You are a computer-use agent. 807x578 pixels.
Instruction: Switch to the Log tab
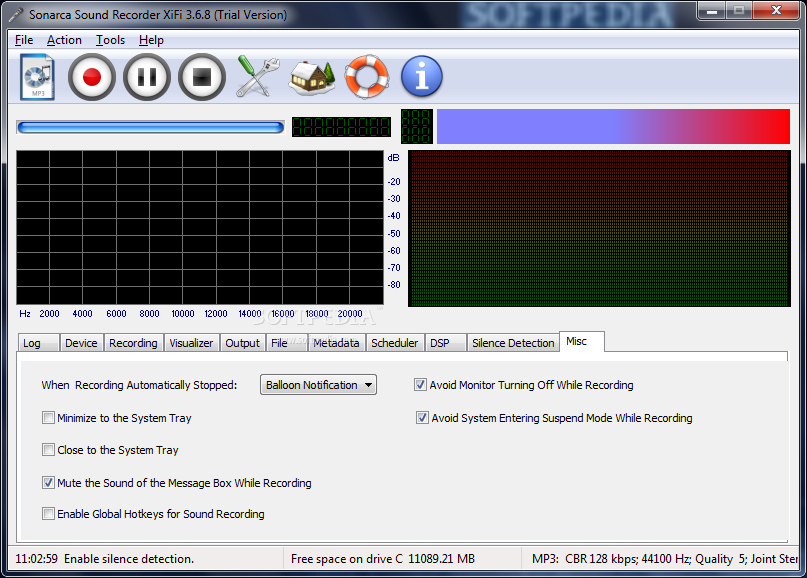tap(38, 343)
